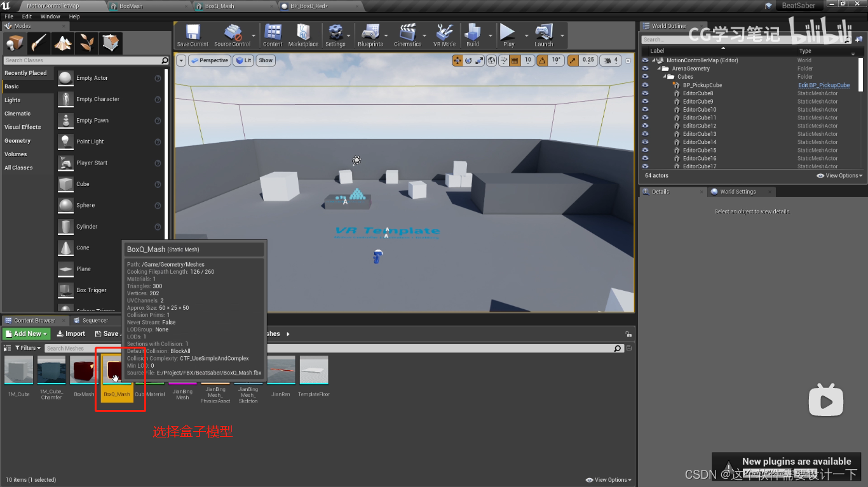
Task: Select the Visual Effects category
Action: click(27, 127)
